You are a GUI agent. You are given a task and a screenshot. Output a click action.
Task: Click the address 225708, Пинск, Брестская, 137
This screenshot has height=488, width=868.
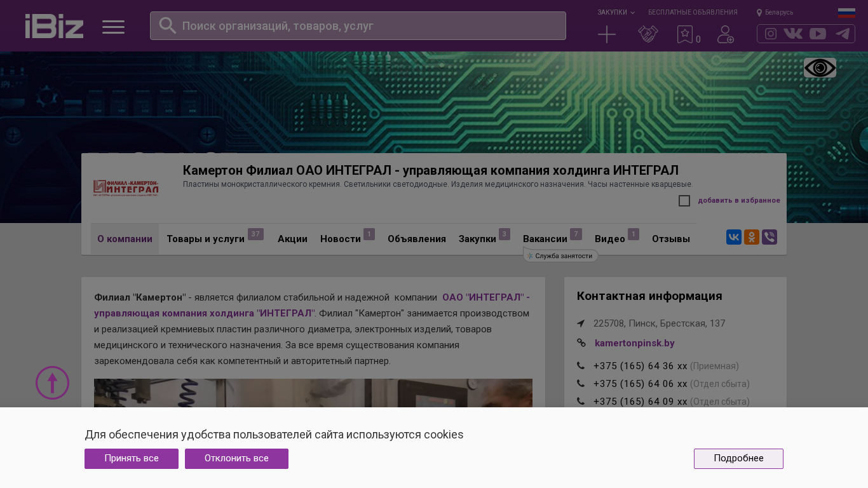(660, 323)
